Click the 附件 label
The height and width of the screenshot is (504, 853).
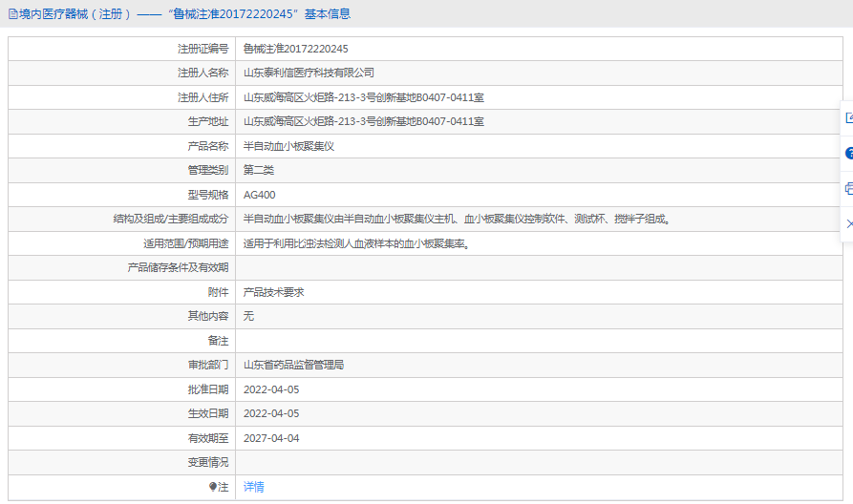pyautogui.click(x=218, y=292)
